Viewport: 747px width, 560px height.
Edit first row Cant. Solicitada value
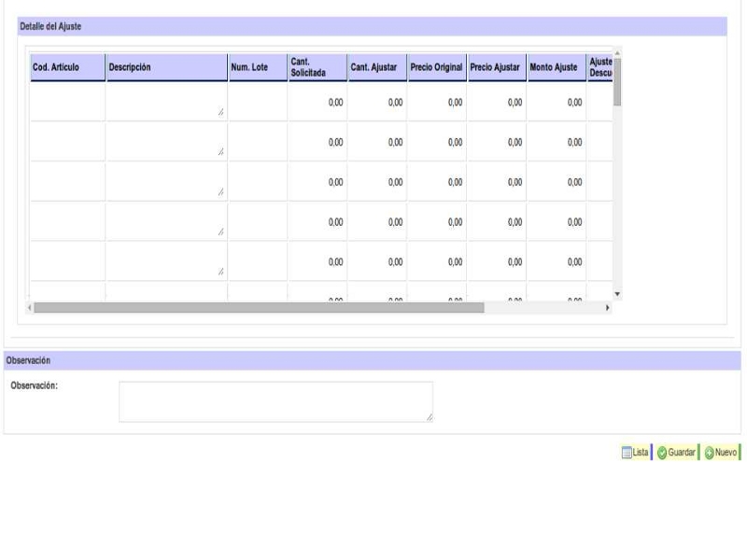click(317, 102)
